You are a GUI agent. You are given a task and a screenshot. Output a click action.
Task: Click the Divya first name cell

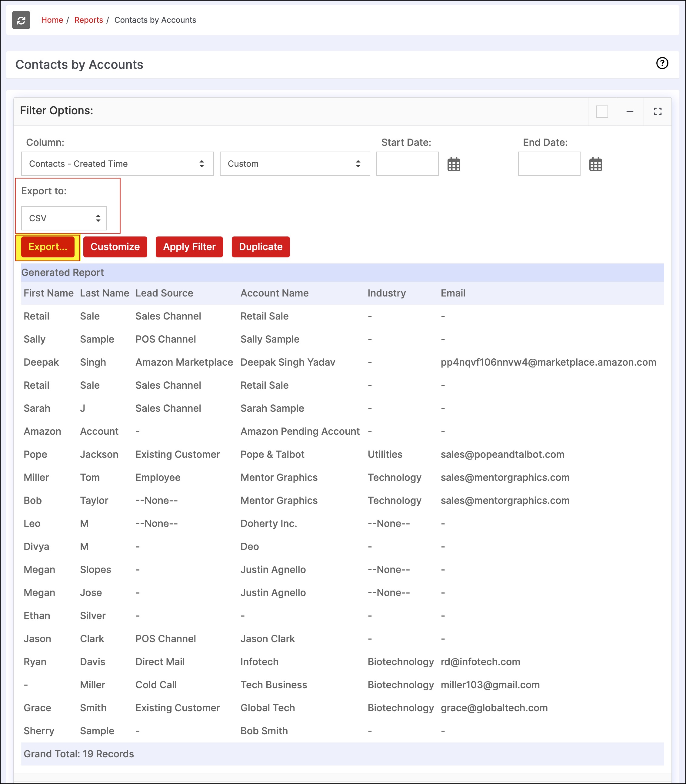pos(36,547)
